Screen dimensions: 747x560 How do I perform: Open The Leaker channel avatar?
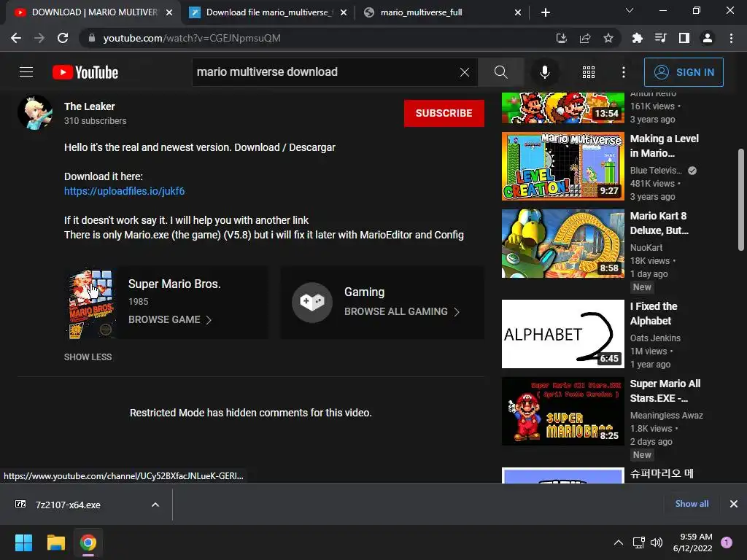point(35,112)
